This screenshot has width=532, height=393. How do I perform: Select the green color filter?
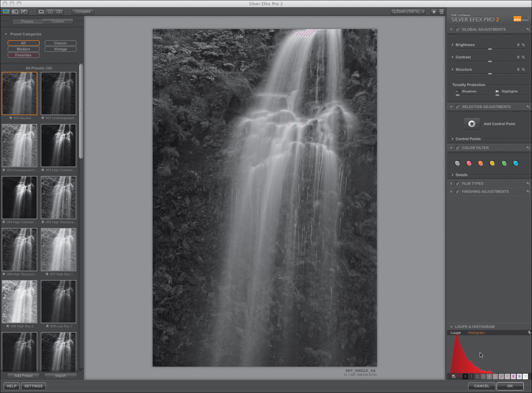504,163
